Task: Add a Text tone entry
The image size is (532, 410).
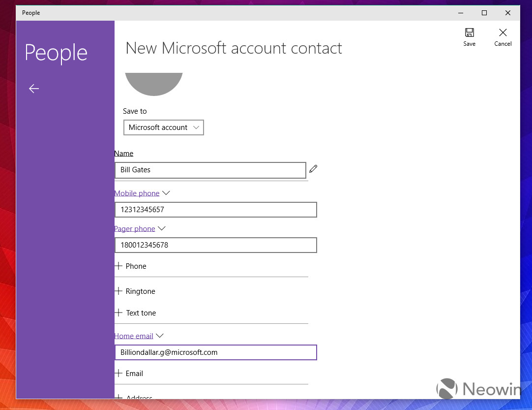Action: click(136, 313)
